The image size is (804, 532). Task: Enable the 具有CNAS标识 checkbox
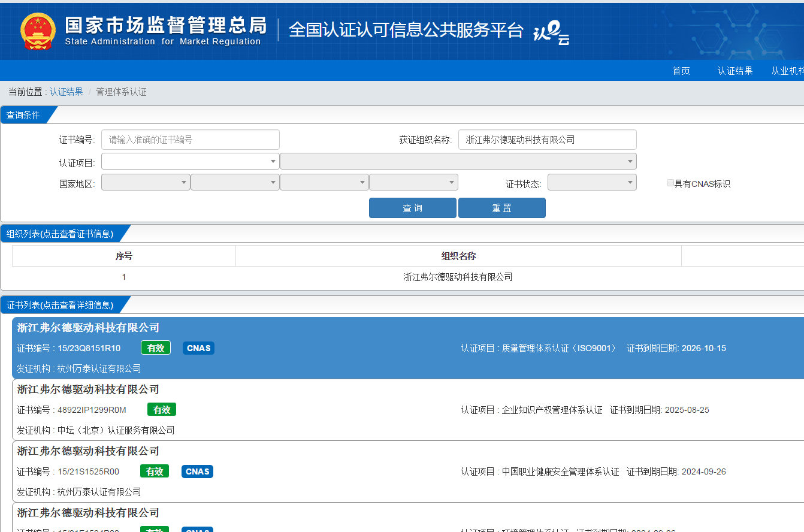click(x=670, y=183)
